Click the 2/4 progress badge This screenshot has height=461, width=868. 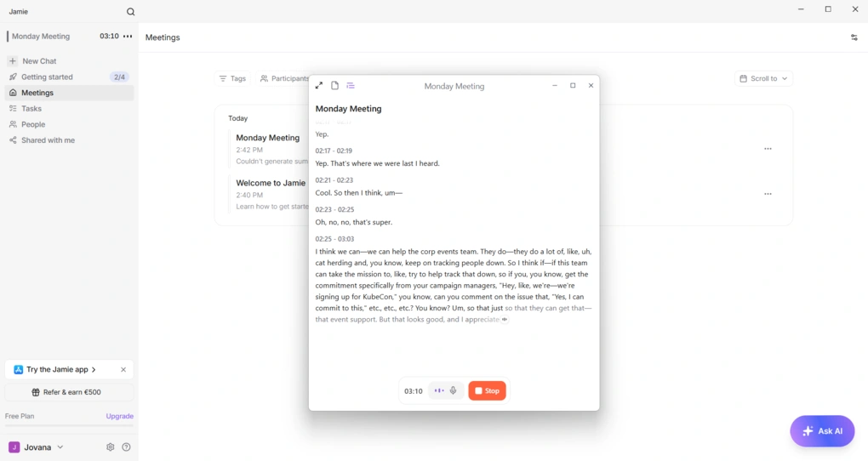point(120,77)
